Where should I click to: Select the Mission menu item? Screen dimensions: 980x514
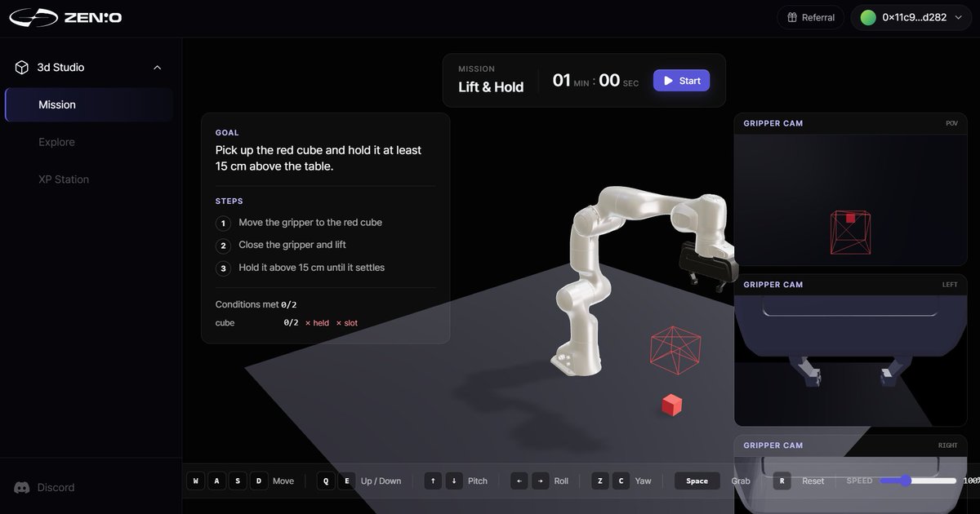tap(89, 104)
